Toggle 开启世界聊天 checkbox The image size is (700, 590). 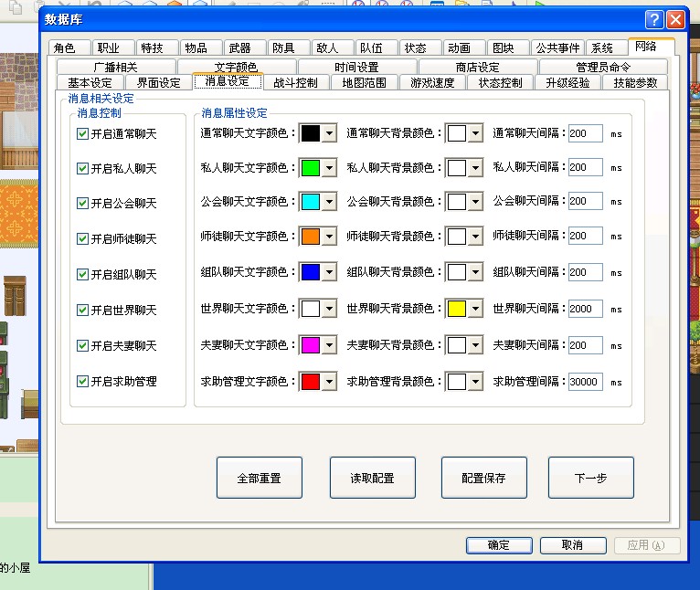click(x=82, y=310)
